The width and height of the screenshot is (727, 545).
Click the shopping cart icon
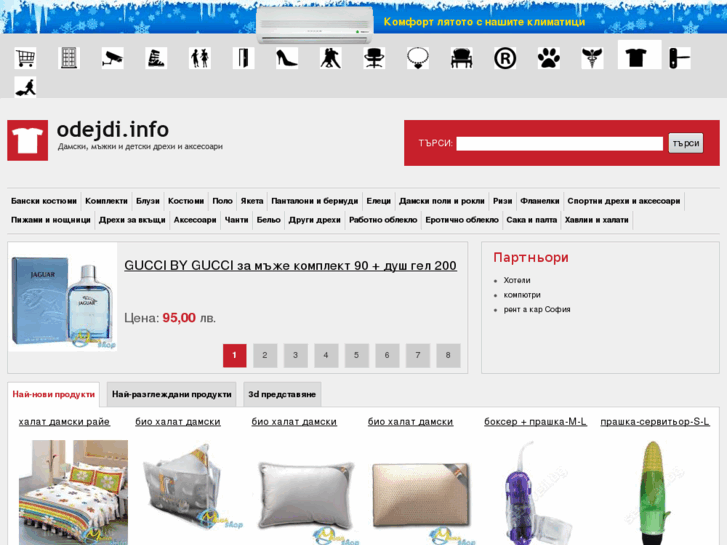click(25, 58)
